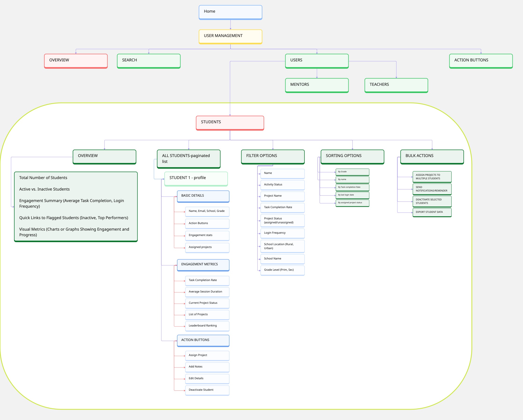The height and width of the screenshot is (420, 523).
Task: Click the TEACHERS node
Action: [396, 85]
